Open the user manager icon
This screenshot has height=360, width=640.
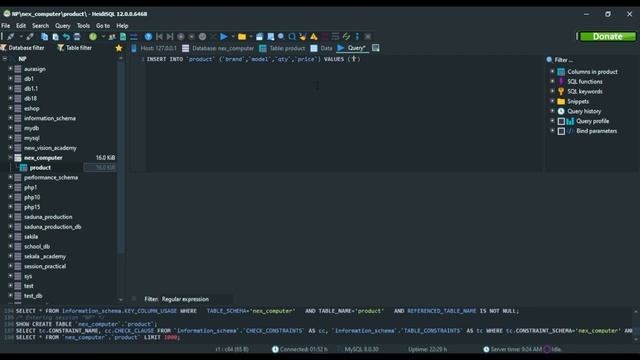(x=112, y=37)
